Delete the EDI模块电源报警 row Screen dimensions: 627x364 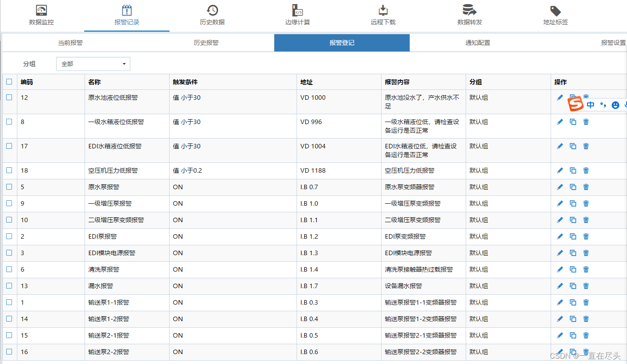pos(586,253)
